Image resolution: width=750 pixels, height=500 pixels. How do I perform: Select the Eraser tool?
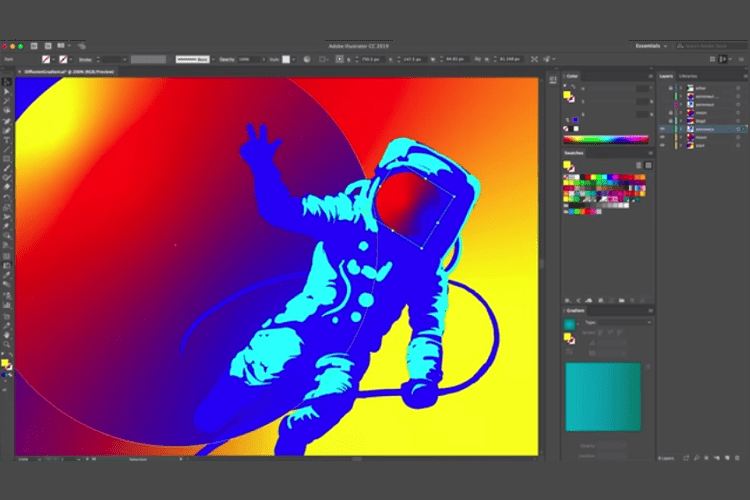point(7,187)
